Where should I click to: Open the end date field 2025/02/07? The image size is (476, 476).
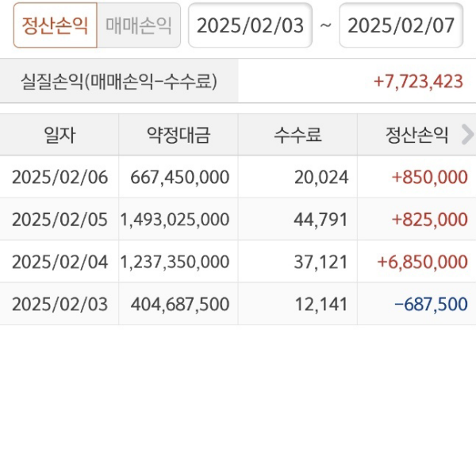coord(401,25)
